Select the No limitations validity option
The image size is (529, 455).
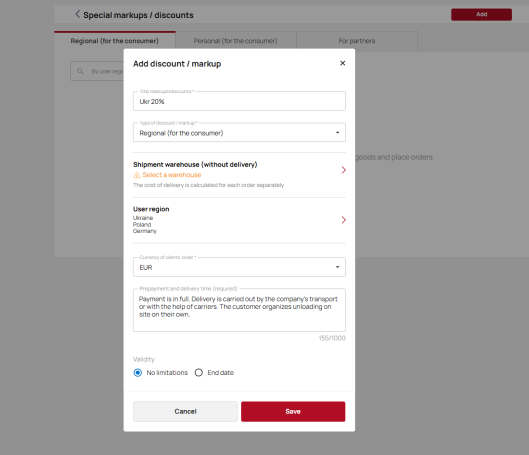pos(138,373)
